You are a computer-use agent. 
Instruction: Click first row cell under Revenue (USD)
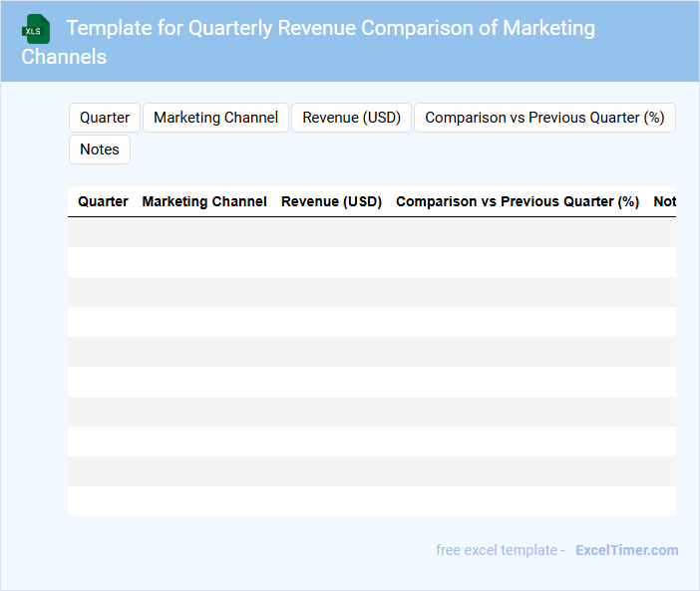tap(331, 232)
